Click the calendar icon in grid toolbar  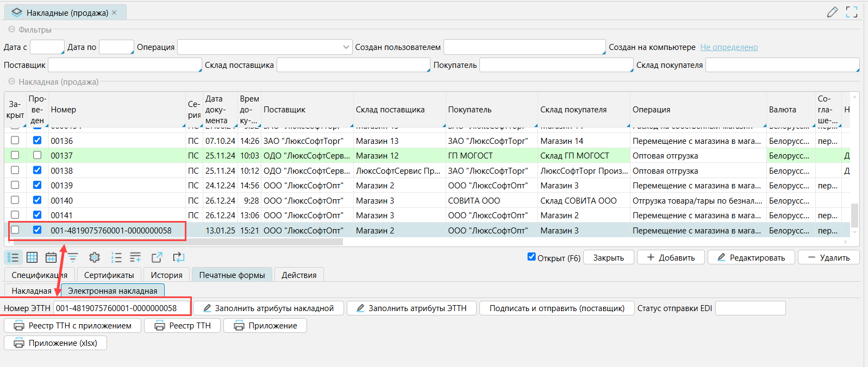click(51, 257)
